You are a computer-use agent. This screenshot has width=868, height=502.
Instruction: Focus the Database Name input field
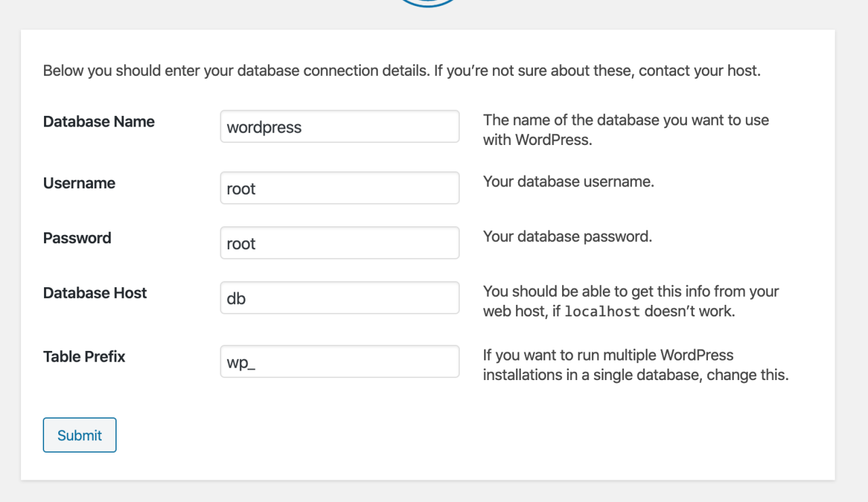(340, 127)
